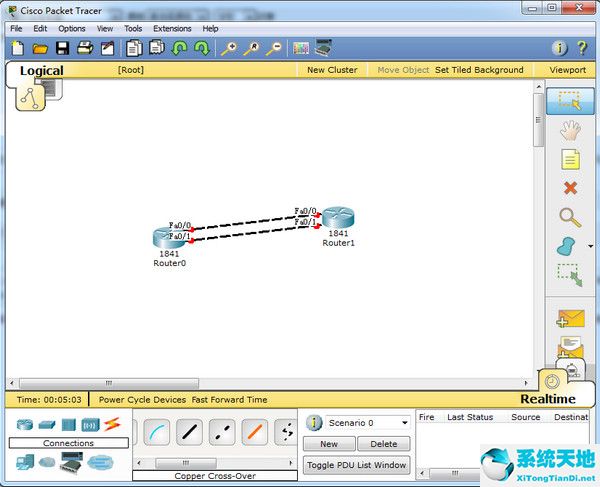
Task: Pick the Copper Straight-Through cable
Action: (x=189, y=432)
